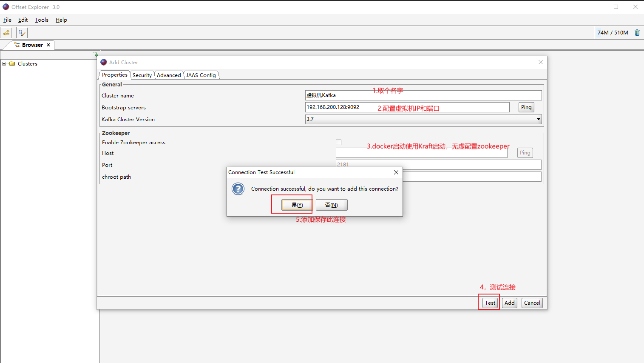Viewport: 644px width, 363px height.
Task: Click the Cluster name input field
Action: click(x=423, y=95)
